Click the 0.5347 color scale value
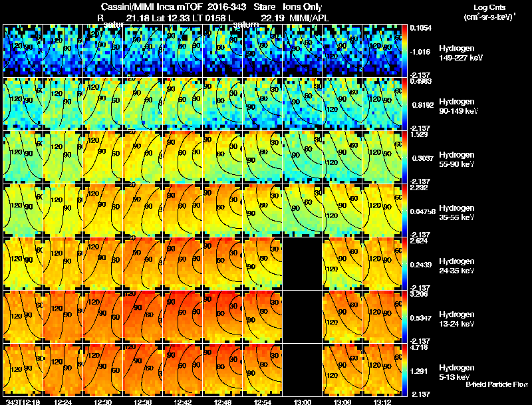Image resolution: width=532 pixels, height=405 pixels. click(x=421, y=318)
